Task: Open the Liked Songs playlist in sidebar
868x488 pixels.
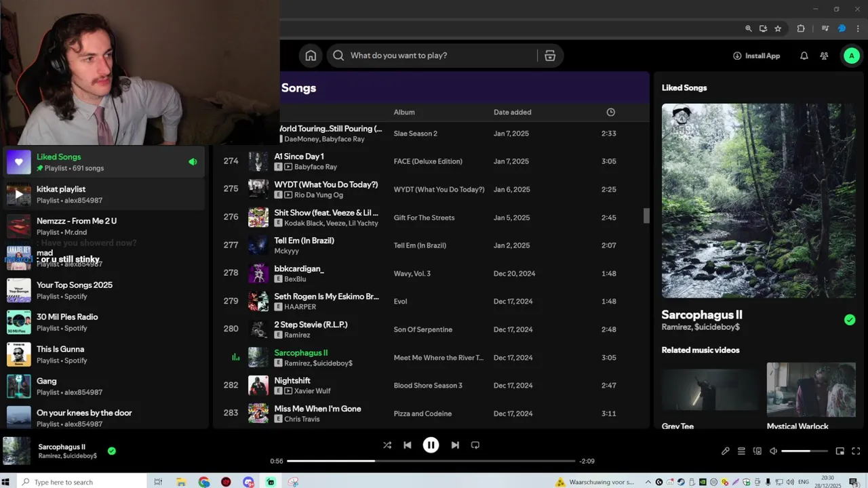Action: coord(104,162)
